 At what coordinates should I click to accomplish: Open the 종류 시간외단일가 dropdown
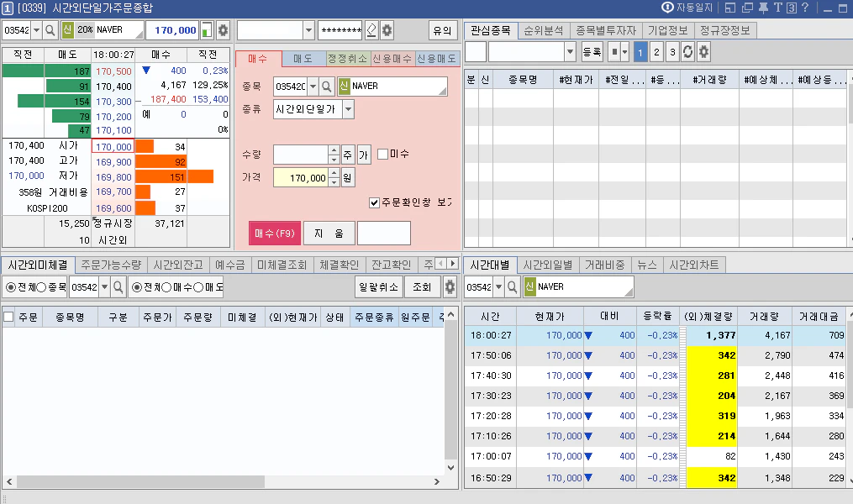[348, 109]
